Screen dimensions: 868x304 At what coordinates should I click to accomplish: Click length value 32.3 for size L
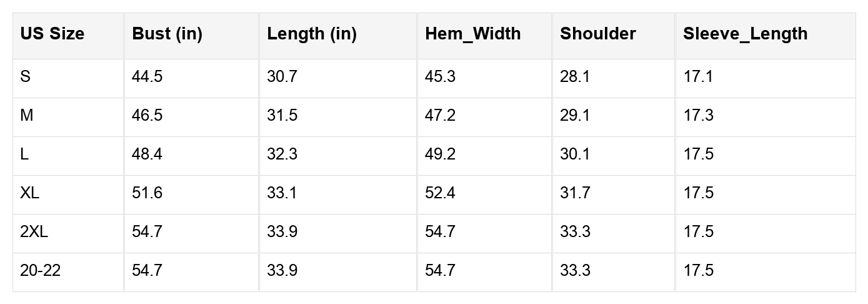click(282, 155)
